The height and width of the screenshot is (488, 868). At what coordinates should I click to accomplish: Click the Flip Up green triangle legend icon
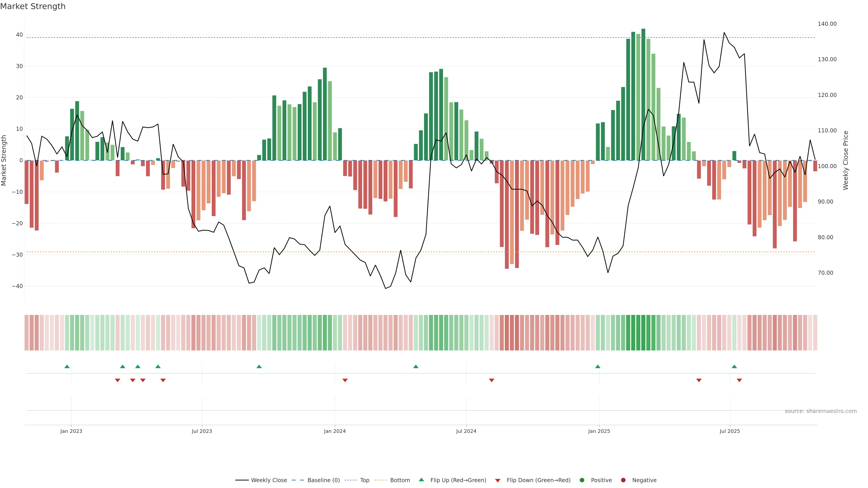[x=421, y=480]
